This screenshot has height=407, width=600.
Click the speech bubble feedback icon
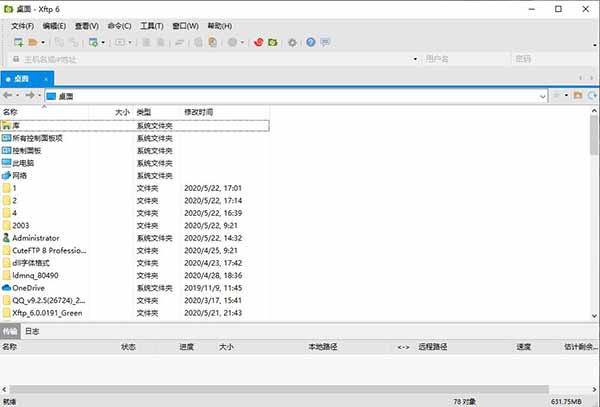[x=325, y=42]
